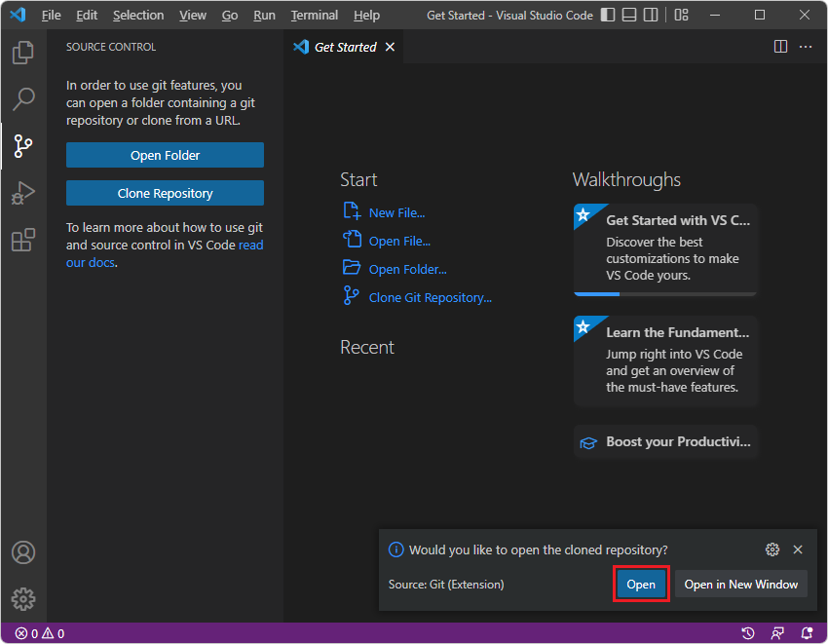This screenshot has height=644, width=828.
Task: Click the notification settings gear icon
Action: coord(772,549)
